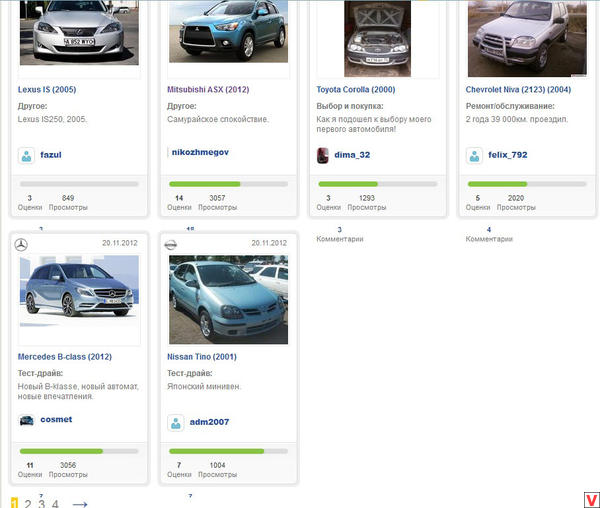Select the Nissan Tino photo
The height and width of the screenshot is (508, 600).
click(228, 300)
